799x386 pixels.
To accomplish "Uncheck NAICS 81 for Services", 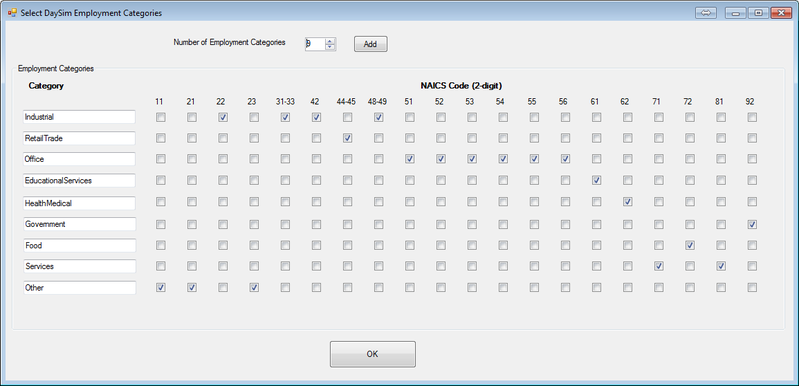I will coord(721,266).
